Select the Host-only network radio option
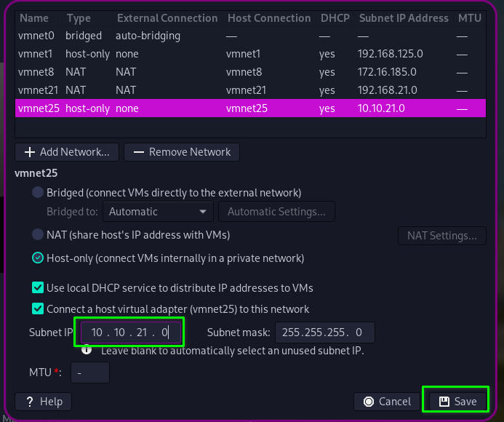Screen dimensions: 504x422 tap(37, 258)
